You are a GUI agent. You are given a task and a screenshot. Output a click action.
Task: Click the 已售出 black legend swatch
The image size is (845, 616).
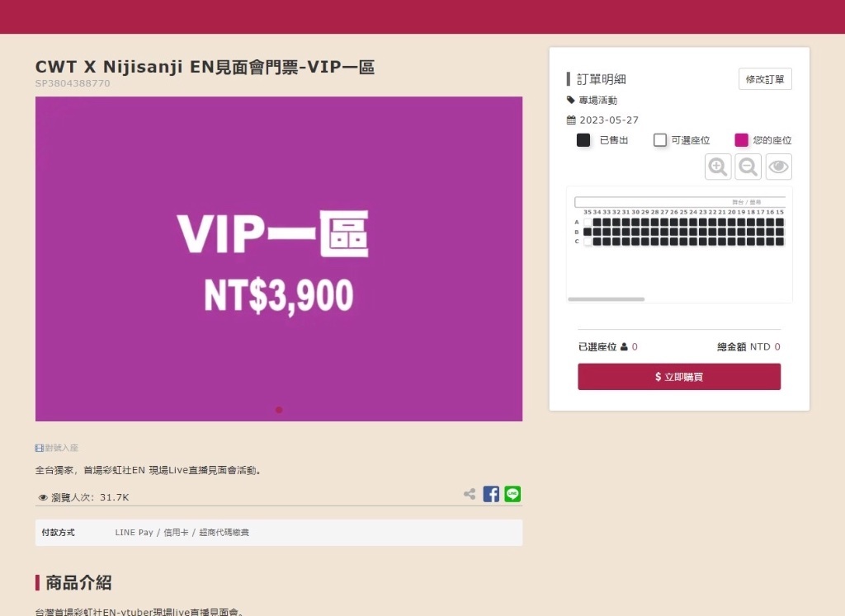tap(583, 140)
